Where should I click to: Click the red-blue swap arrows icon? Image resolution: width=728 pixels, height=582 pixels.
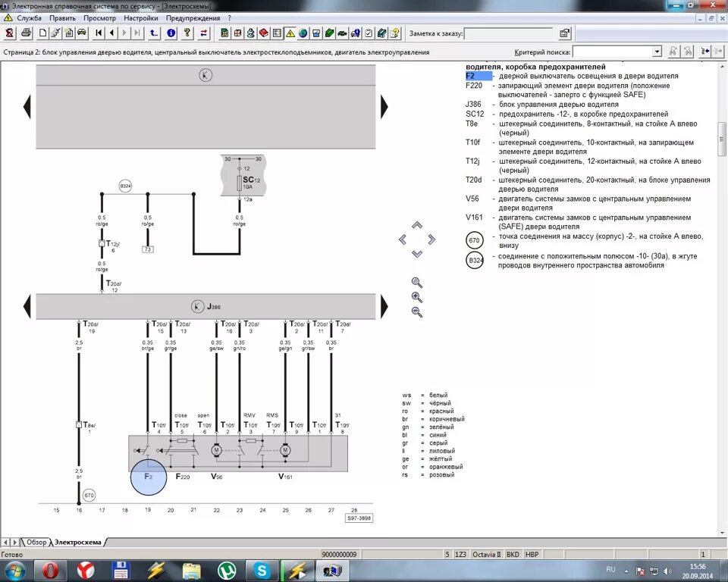click(203, 33)
